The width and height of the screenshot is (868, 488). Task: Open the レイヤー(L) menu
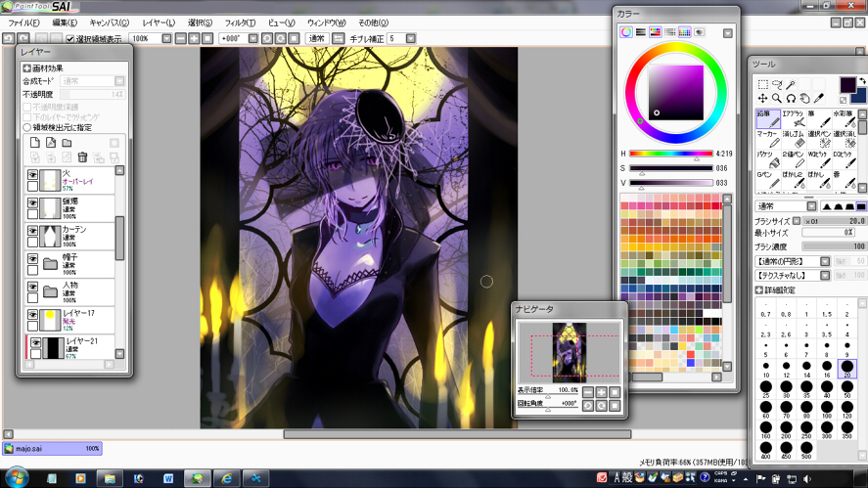(x=159, y=22)
